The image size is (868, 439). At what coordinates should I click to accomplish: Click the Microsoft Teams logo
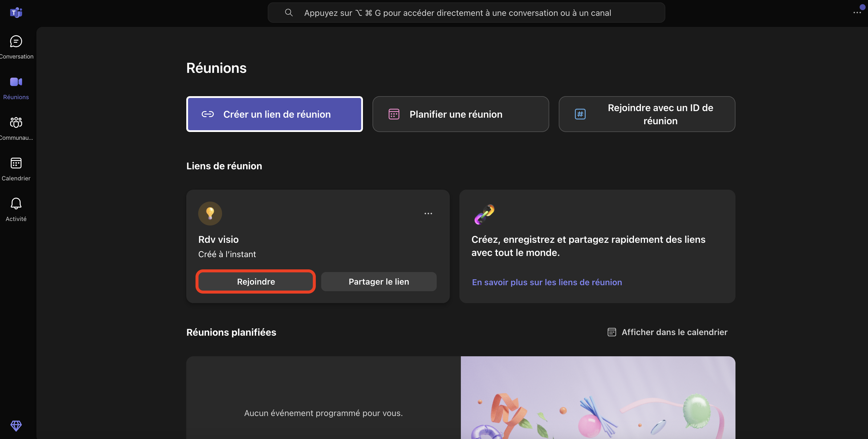(16, 13)
